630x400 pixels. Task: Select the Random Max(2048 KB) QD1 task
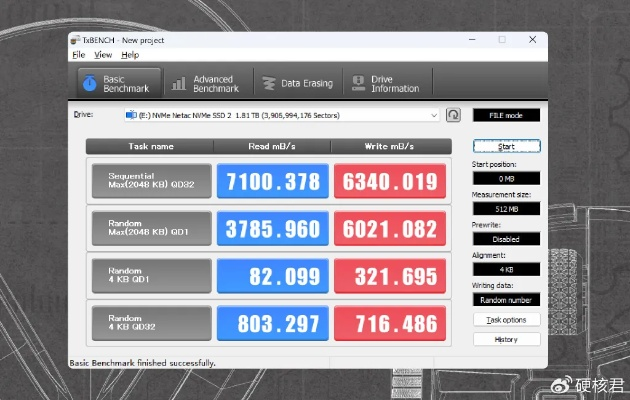point(151,228)
